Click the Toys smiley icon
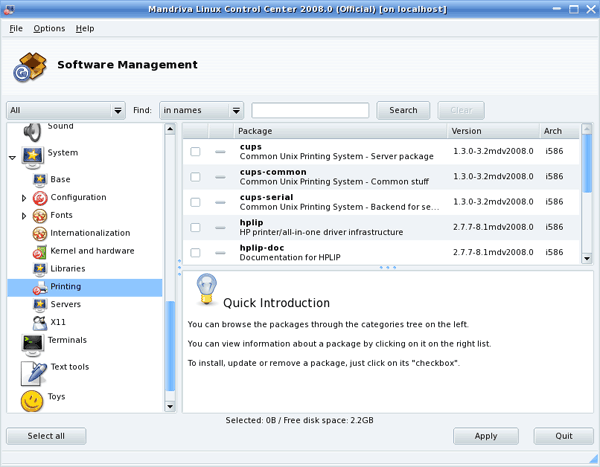 point(32,401)
